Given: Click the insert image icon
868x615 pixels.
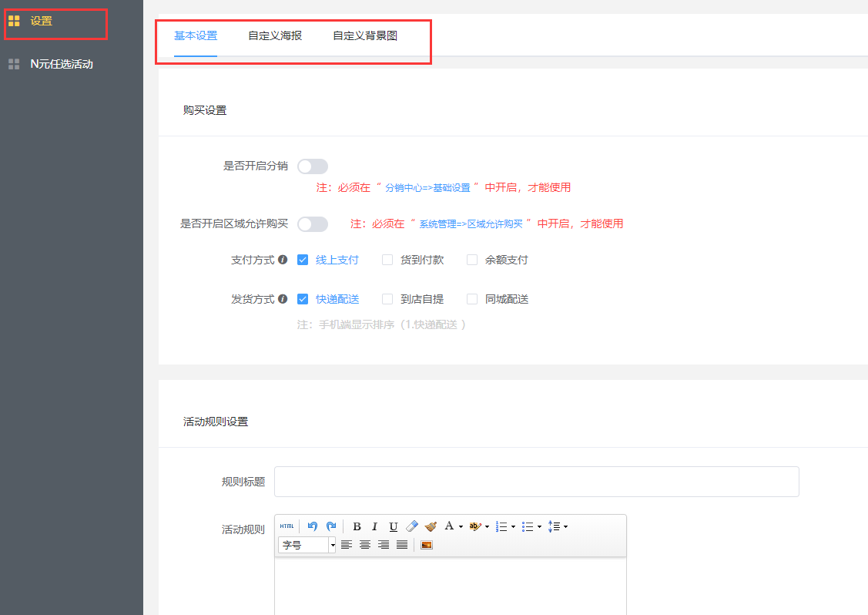Looking at the screenshot, I should [x=427, y=545].
